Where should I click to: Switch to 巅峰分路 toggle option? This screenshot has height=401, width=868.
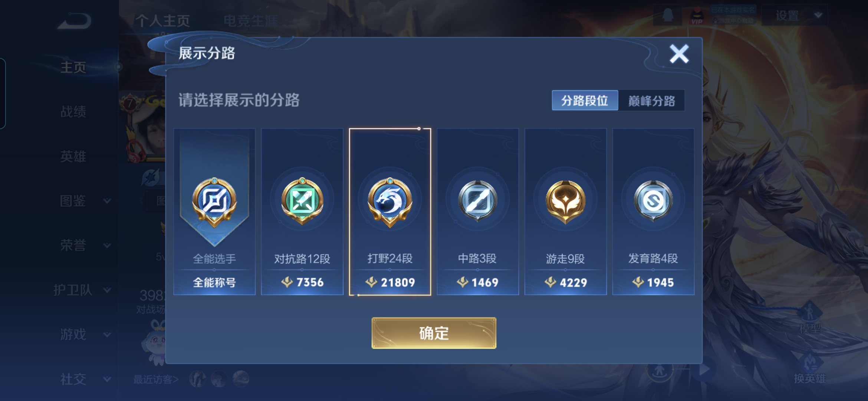(x=651, y=100)
